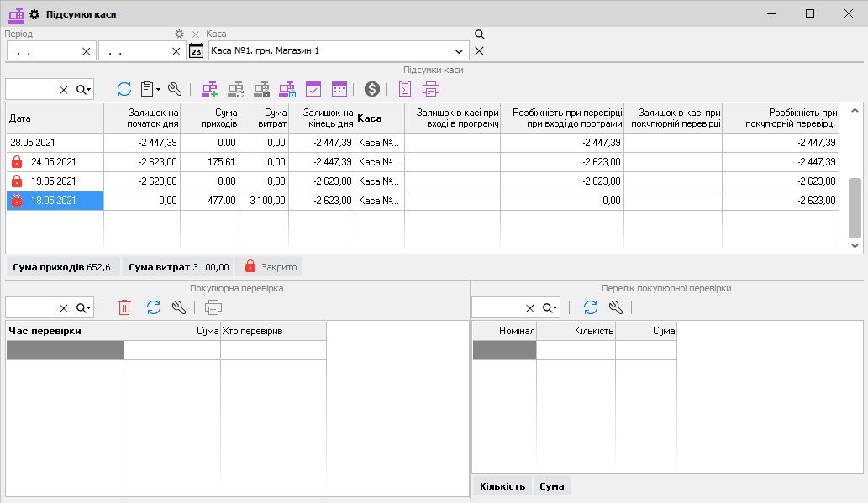The image size is (868, 503).
Task: Click the purple sigma summary clipboard icon
Action: pyautogui.click(x=405, y=89)
